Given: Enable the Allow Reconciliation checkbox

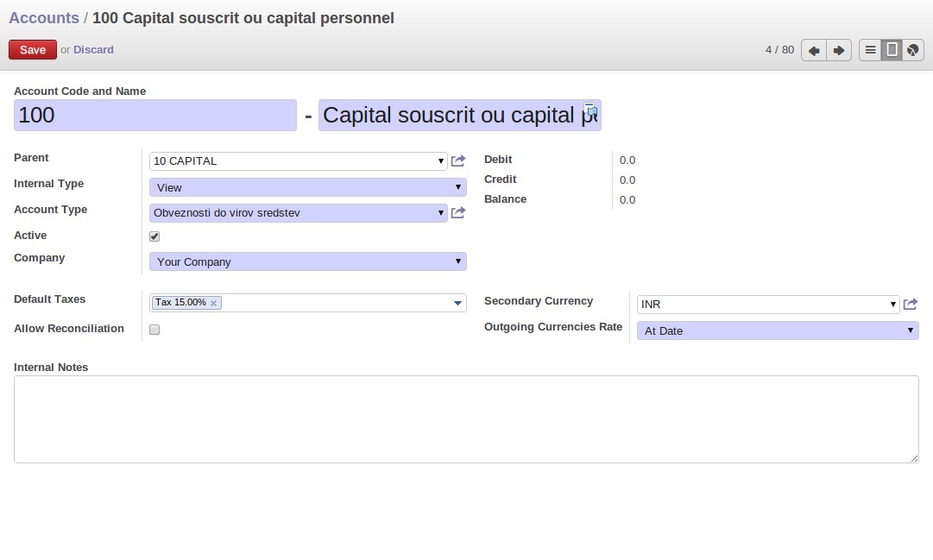Looking at the screenshot, I should click(x=154, y=330).
